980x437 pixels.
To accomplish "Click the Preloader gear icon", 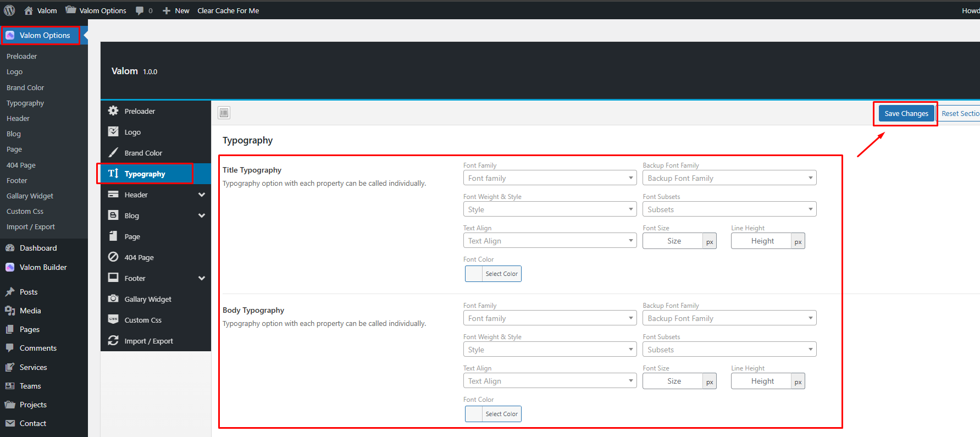I will (113, 111).
